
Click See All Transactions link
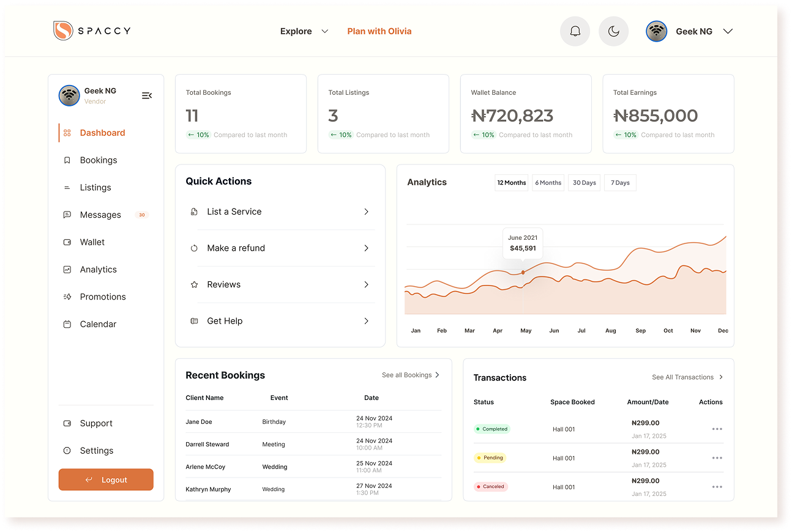(x=683, y=377)
